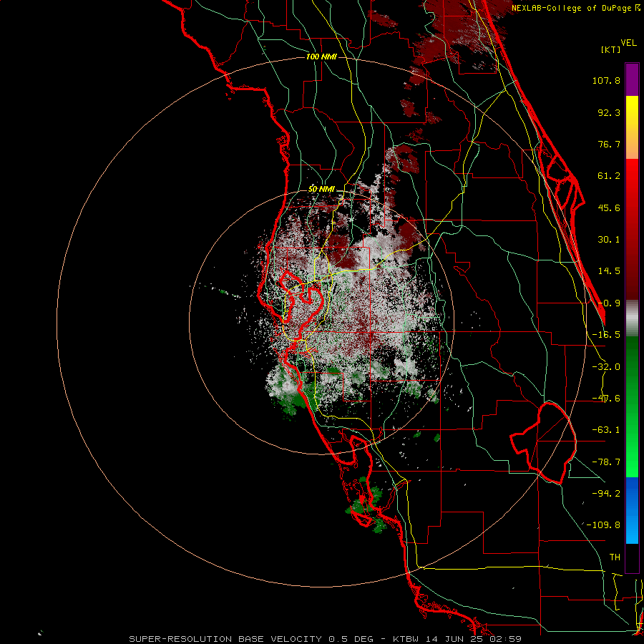This screenshot has height=644, width=644.
Task: Select the 61.2 velocity scale value
Action: pos(609,176)
